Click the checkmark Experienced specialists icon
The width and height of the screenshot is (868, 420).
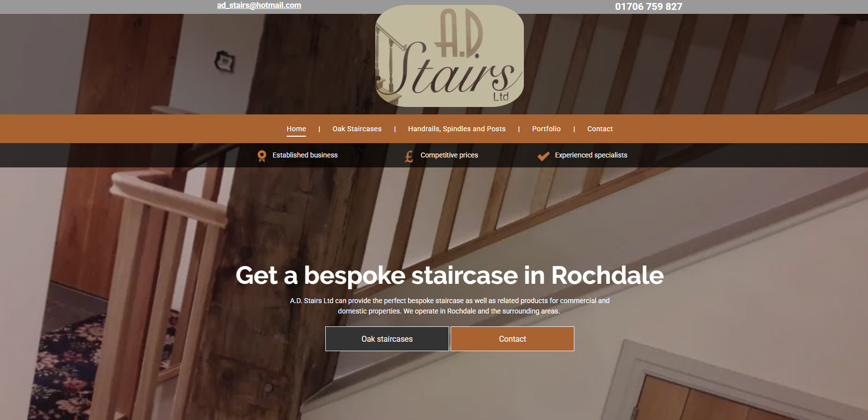pos(544,156)
